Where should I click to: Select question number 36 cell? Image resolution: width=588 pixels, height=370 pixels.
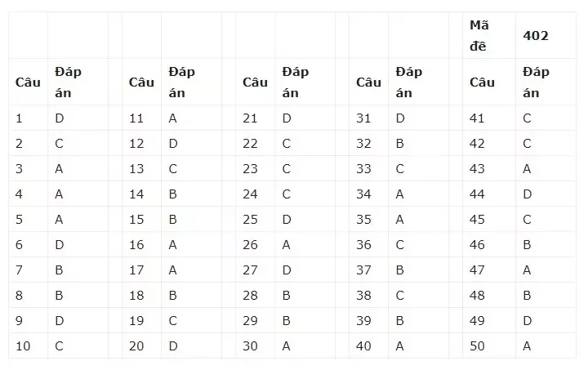click(368, 244)
